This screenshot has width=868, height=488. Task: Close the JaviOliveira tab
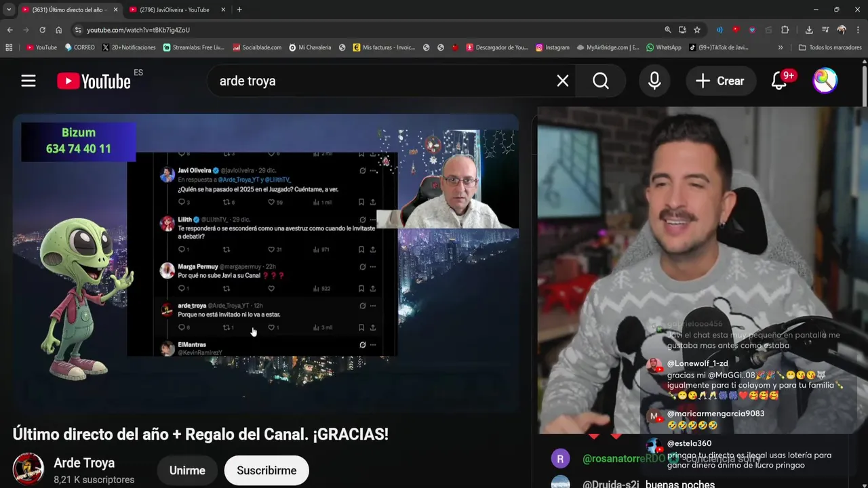(224, 9)
